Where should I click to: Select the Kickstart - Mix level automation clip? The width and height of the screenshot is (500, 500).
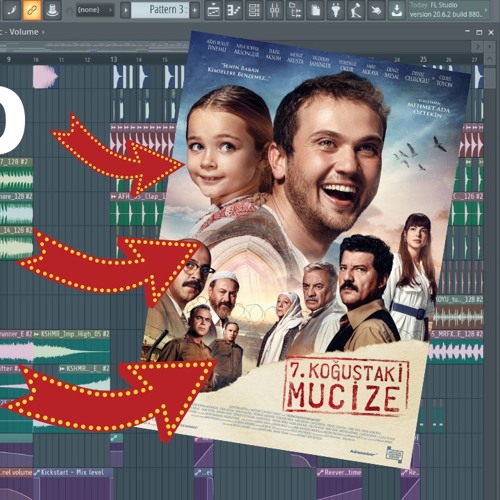73,484
